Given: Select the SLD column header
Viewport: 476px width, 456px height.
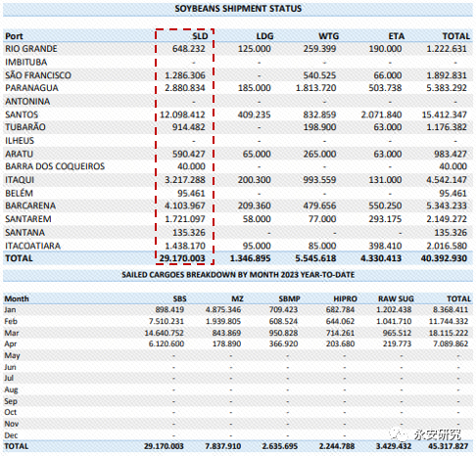Looking at the screenshot, I should (x=200, y=36).
